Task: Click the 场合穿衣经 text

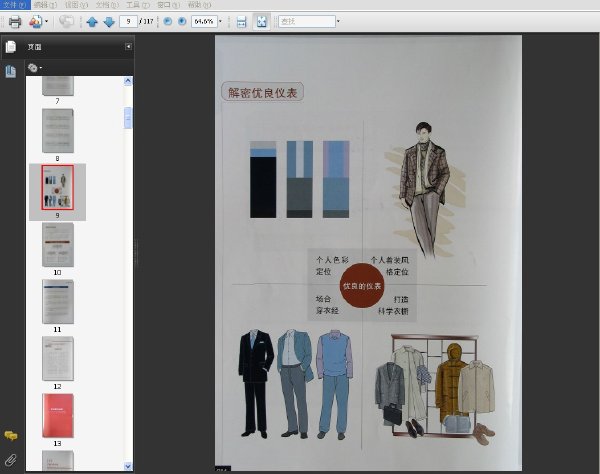Action: coord(327,305)
